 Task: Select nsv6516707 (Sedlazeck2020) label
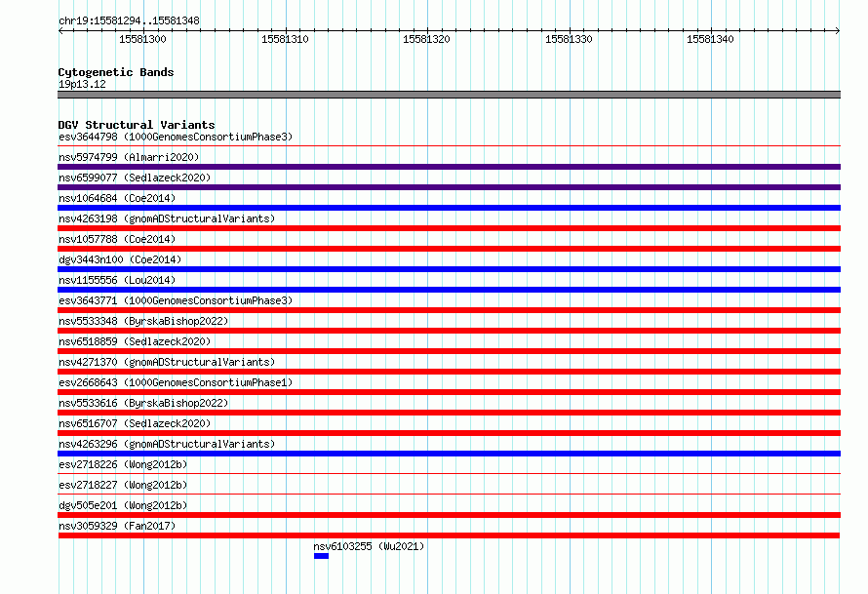(x=135, y=423)
